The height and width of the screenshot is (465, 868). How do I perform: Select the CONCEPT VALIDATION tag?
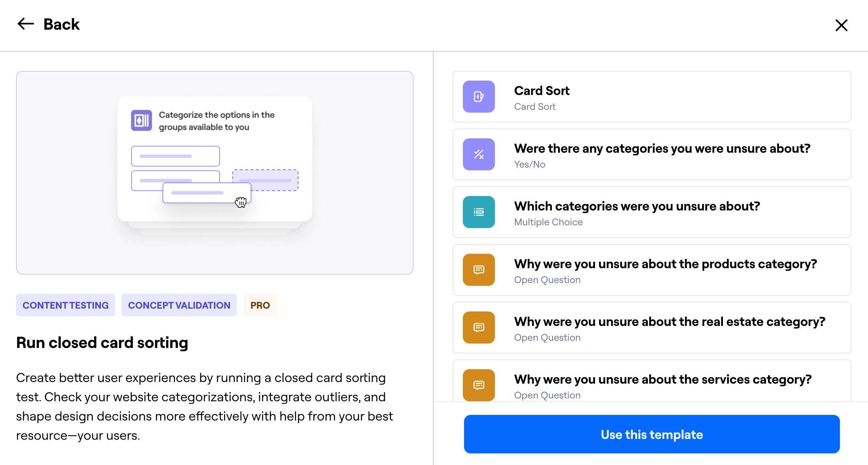[179, 305]
